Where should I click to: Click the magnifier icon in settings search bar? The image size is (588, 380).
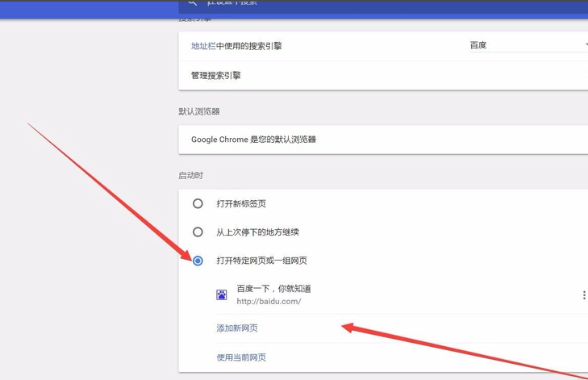point(193,3)
